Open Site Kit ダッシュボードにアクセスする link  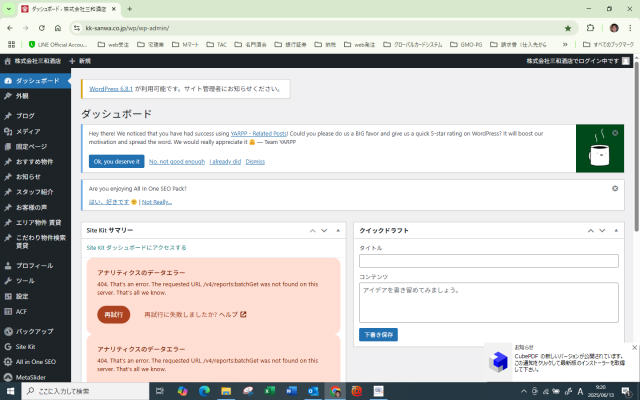[x=136, y=247]
